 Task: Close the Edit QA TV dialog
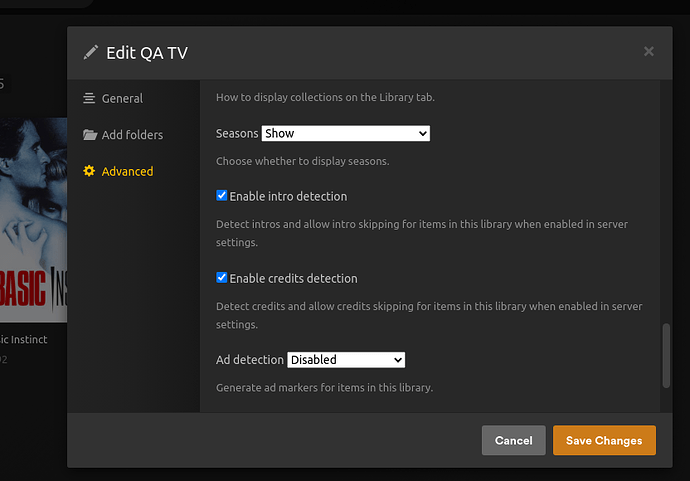tap(649, 51)
